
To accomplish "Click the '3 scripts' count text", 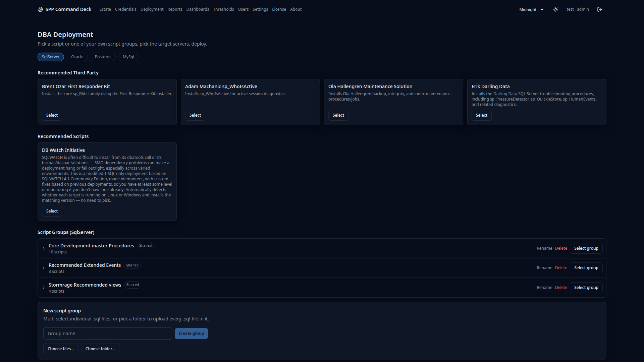I will pos(56,271).
